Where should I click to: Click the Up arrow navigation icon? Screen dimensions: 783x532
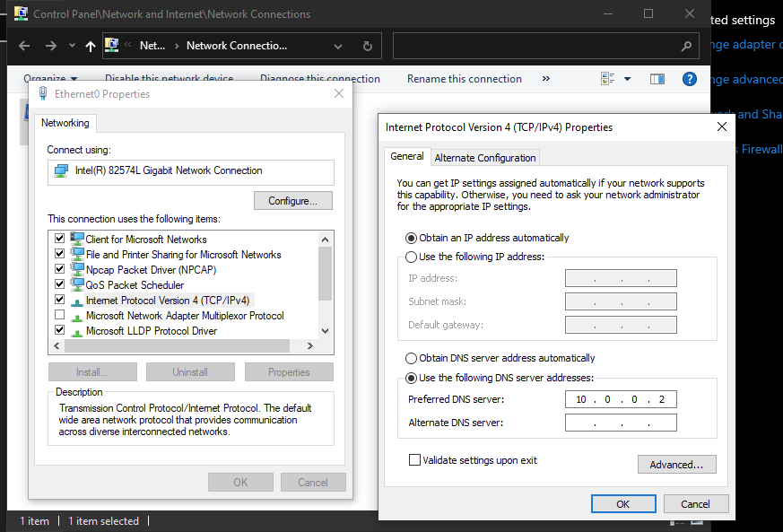pyautogui.click(x=91, y=47)
